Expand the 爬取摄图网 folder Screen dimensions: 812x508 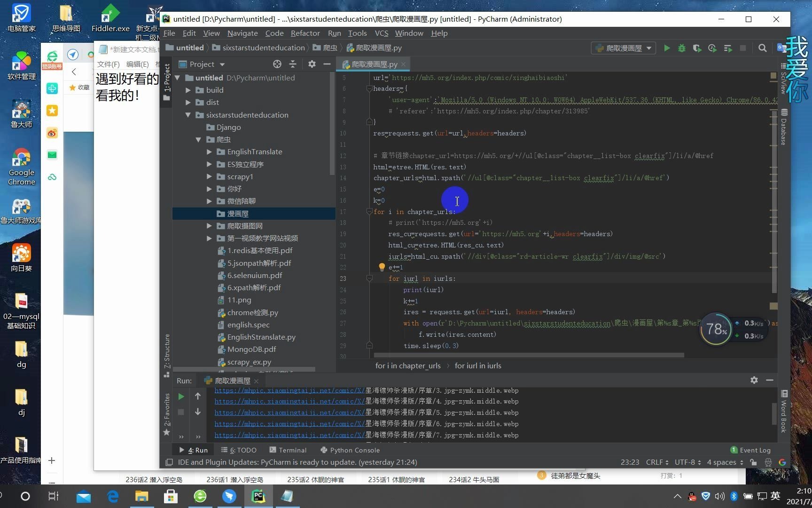coord(209,226)
